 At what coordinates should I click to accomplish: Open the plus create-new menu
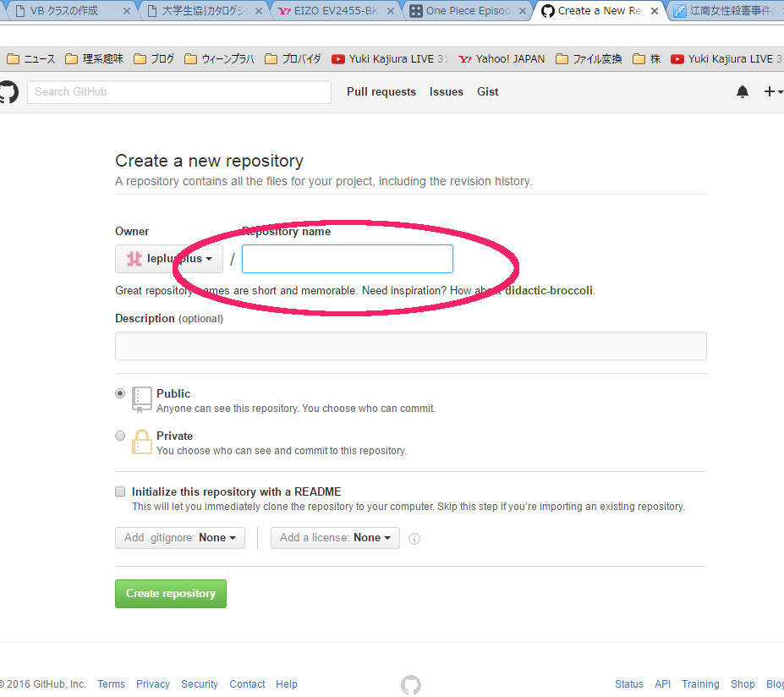click(773, 91)
